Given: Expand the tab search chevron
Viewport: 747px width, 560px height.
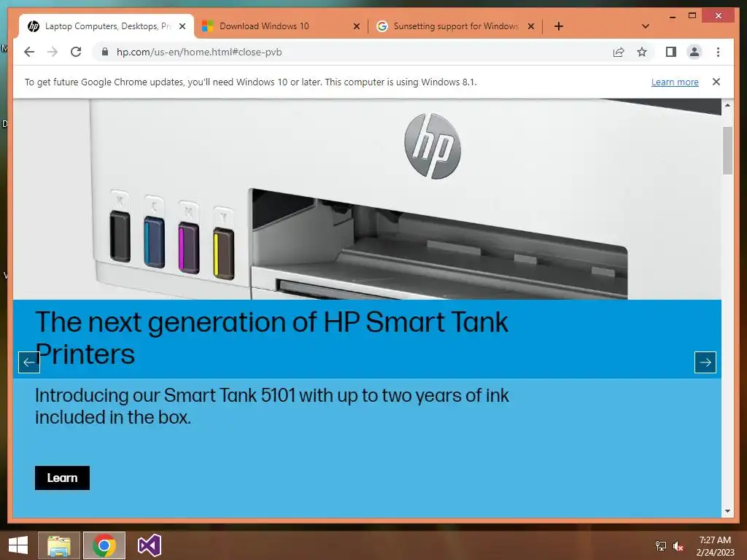Looking at the screenshot, I should 646,26.
